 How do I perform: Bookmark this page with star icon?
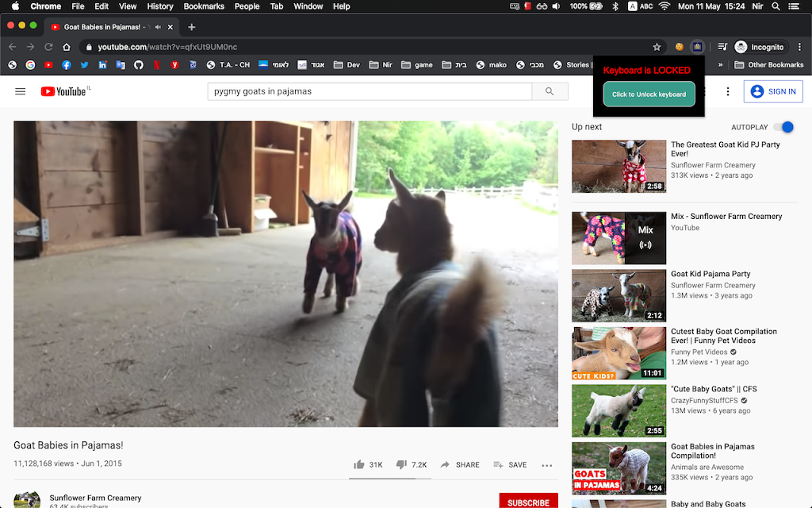click(x=657, y=47)
